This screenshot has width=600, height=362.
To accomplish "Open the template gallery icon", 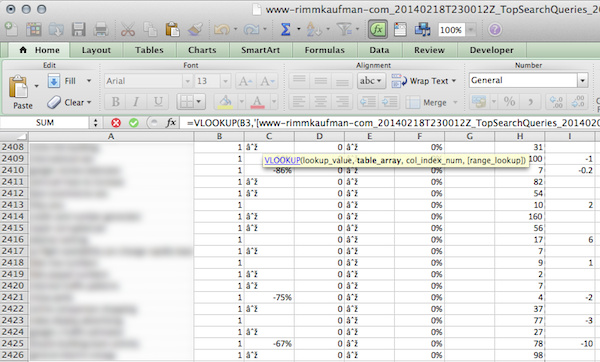I will point(34,29).
